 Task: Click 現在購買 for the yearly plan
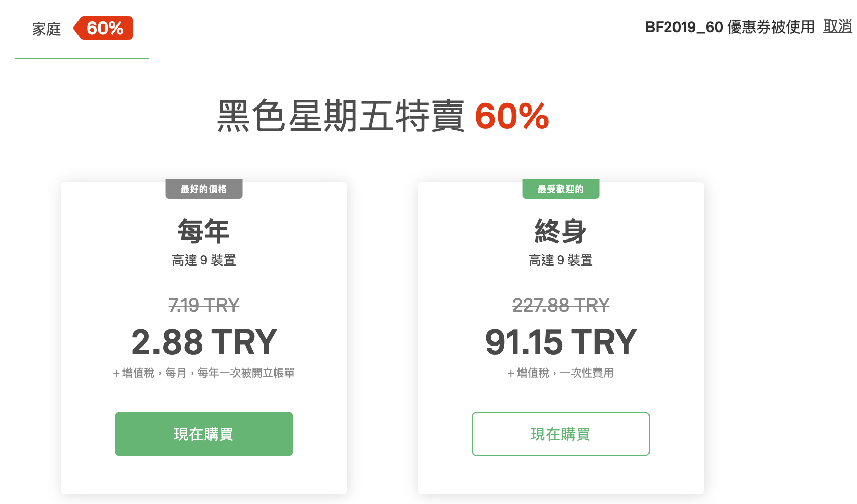click(204, 434)
